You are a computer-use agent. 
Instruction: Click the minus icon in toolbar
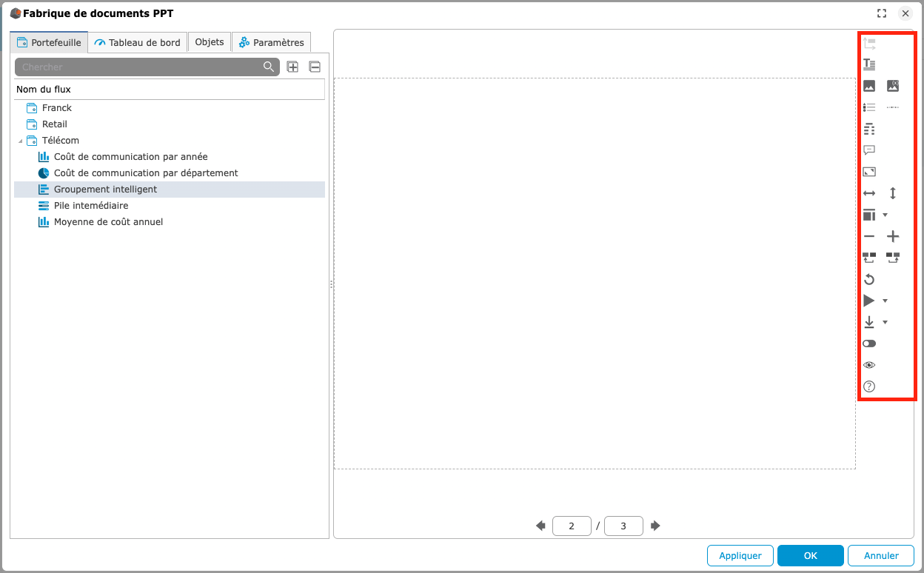click(x=869, y=237)
